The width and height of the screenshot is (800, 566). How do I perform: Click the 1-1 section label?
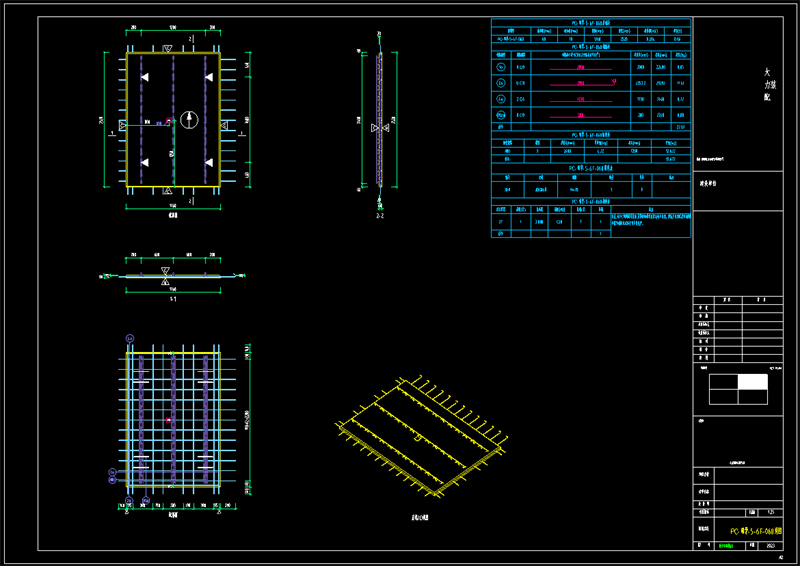coord(173,299)
